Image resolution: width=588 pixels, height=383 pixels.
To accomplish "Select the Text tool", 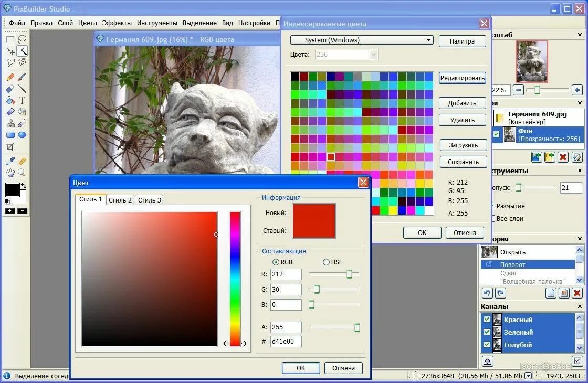I will pyautogui.click(x=22, y=100).
